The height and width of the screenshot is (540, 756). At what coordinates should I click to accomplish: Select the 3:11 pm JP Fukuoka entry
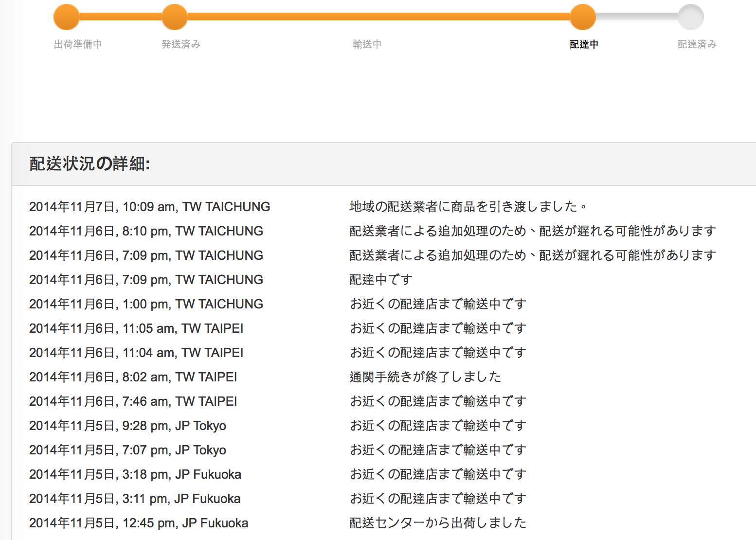pos(135,499)
